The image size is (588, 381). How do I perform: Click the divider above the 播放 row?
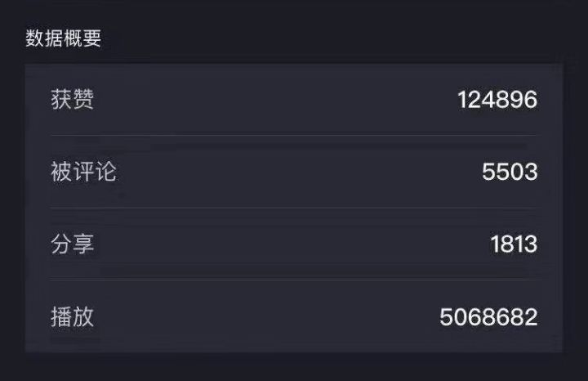pos(294,280)
